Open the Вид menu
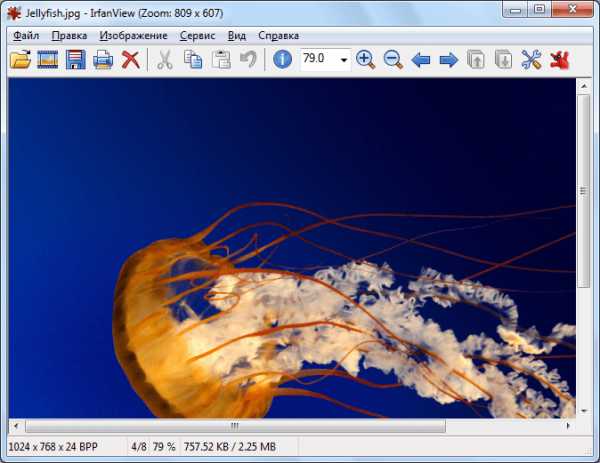600x463 pixels. 236,36
